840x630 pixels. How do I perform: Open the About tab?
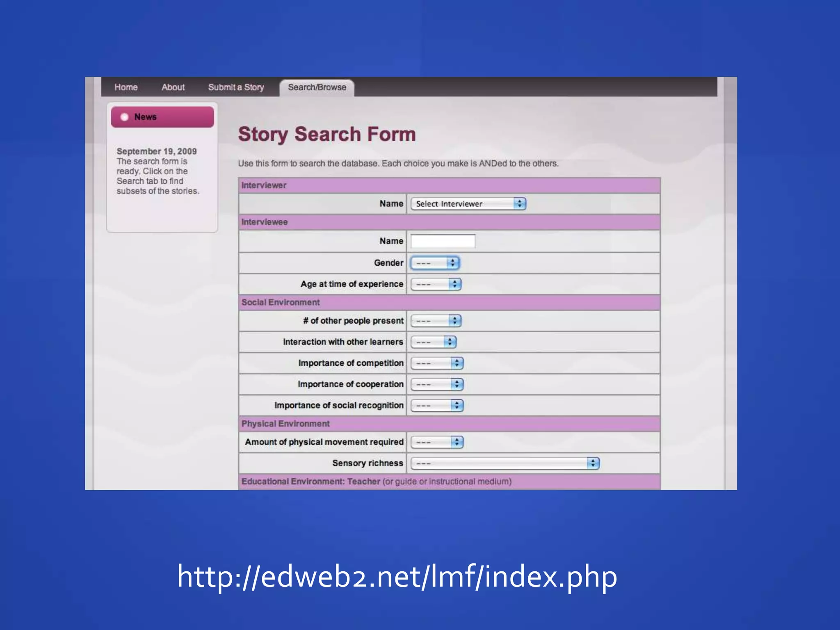[x=173, y=87]
